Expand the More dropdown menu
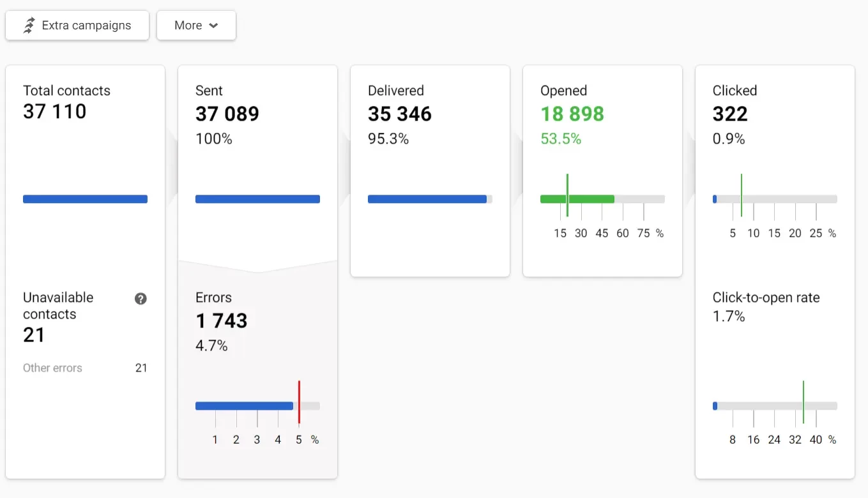 pos(196,26)
